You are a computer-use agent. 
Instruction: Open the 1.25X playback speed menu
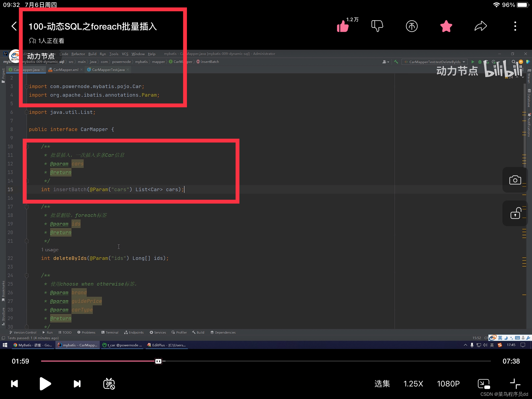pyautogui.click(x=413, y=383)
